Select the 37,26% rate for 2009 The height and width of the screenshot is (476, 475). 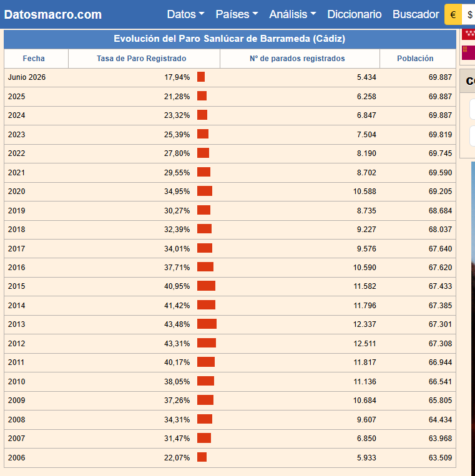(x=177, y=400)
